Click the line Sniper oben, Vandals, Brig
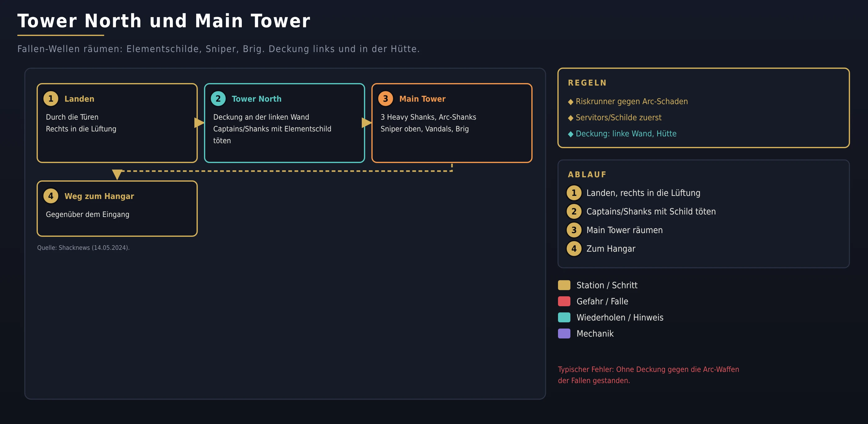The width and height of the screenshot is (868, 424). pos(425,129)
